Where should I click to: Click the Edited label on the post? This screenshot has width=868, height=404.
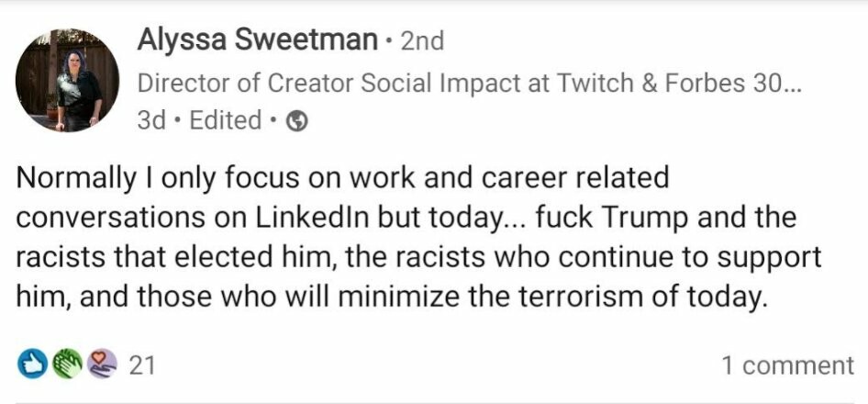(225, 120)
